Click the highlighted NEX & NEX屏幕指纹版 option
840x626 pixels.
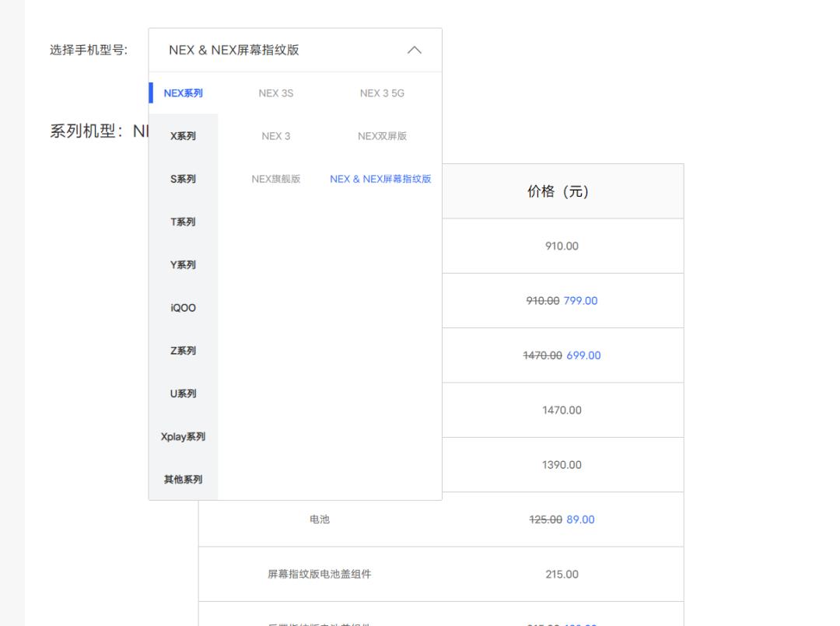click(380, 179)
